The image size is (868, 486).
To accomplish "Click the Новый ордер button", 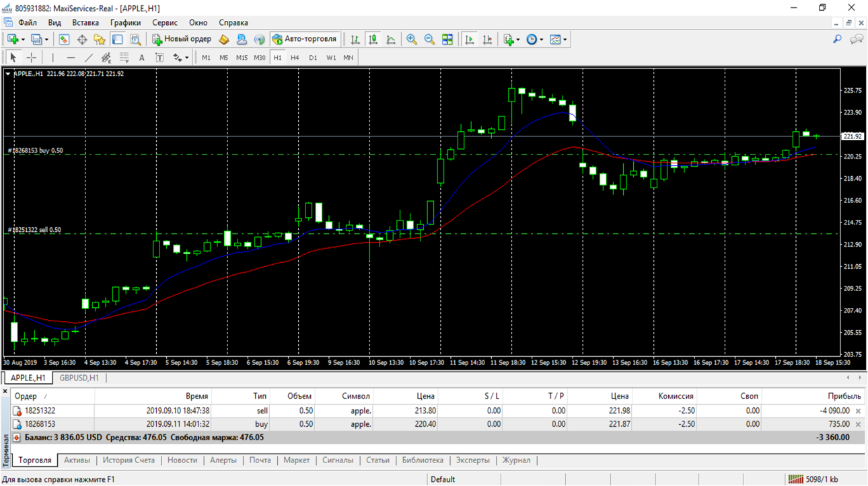I will [x=182, y=40].
